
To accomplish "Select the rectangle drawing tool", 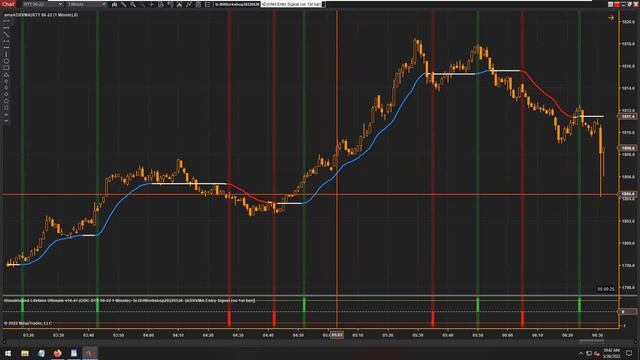I will tap(6, 68).
